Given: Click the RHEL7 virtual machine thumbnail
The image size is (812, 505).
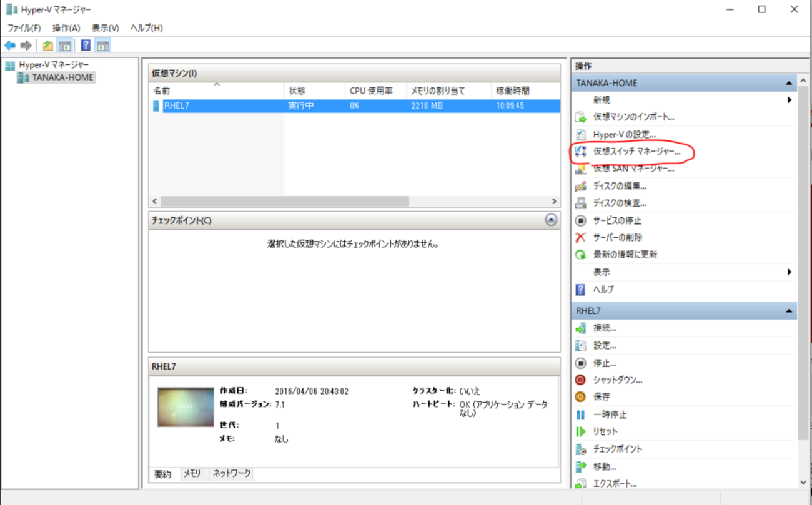Looking at the screenshot, I should coord(186,407).
